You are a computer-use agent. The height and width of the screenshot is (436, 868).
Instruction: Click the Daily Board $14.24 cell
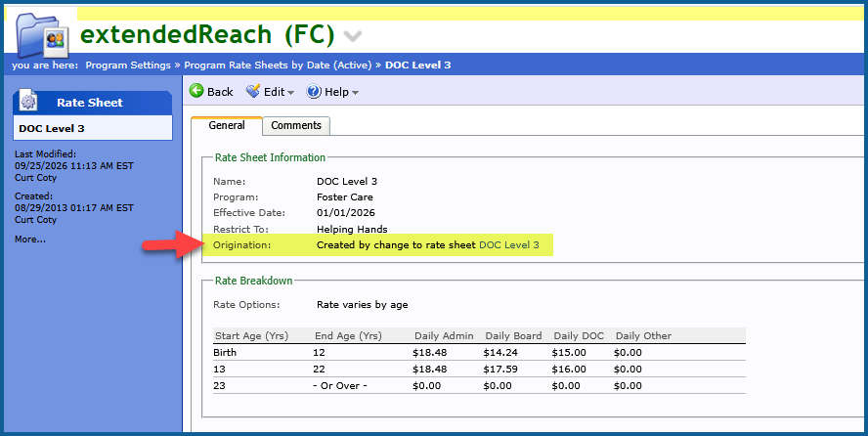tap(500, 353)
